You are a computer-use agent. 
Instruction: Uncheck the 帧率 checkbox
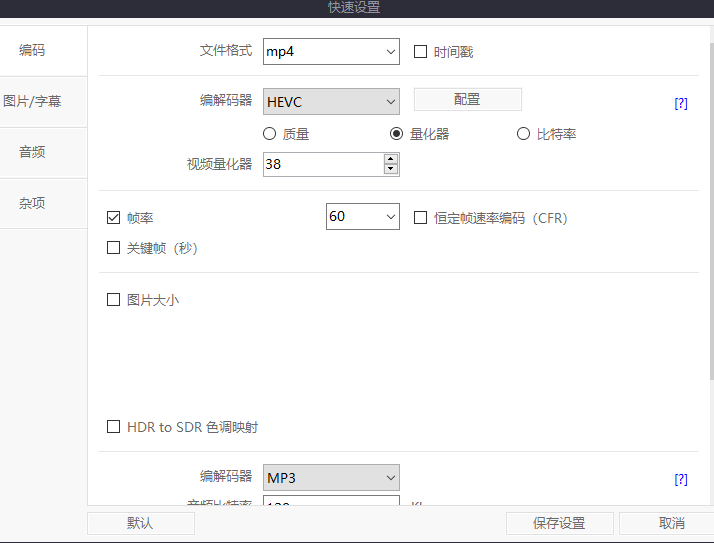point(114,217)
